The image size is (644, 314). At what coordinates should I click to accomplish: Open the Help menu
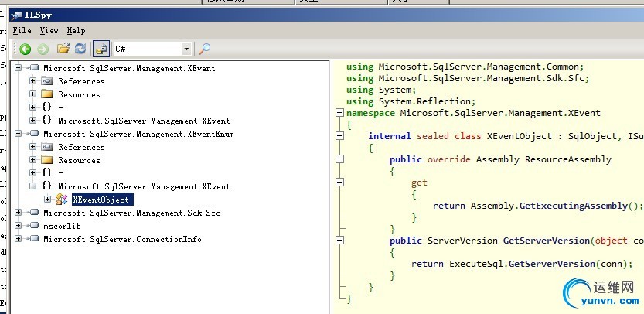76,30
